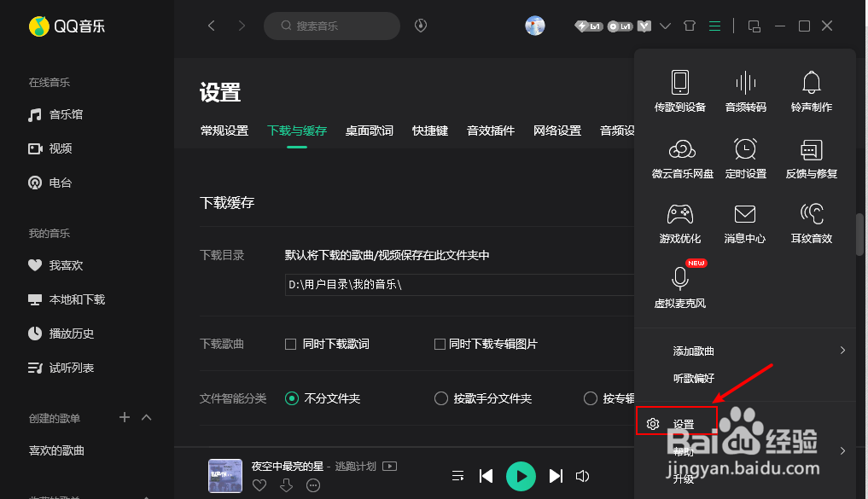Open the 音频转码 audio transcoding tool
Viewport: 868px width, 499px height.
[745, 89]
